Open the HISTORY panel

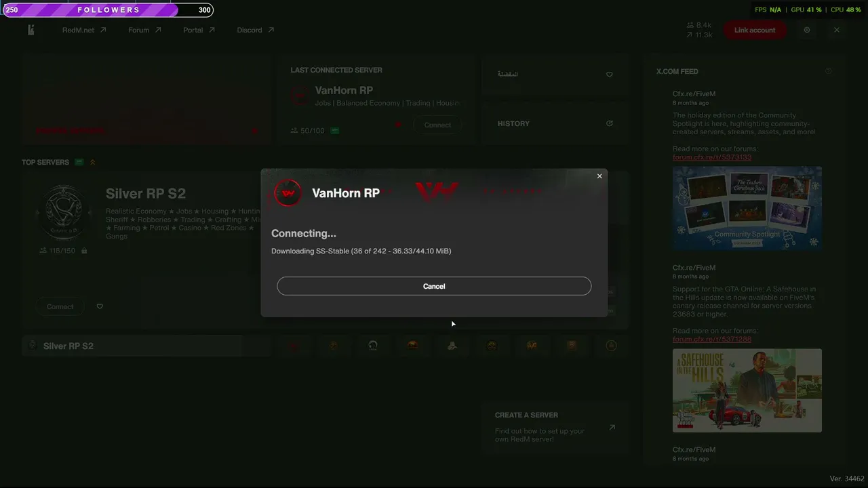point(555,123)
